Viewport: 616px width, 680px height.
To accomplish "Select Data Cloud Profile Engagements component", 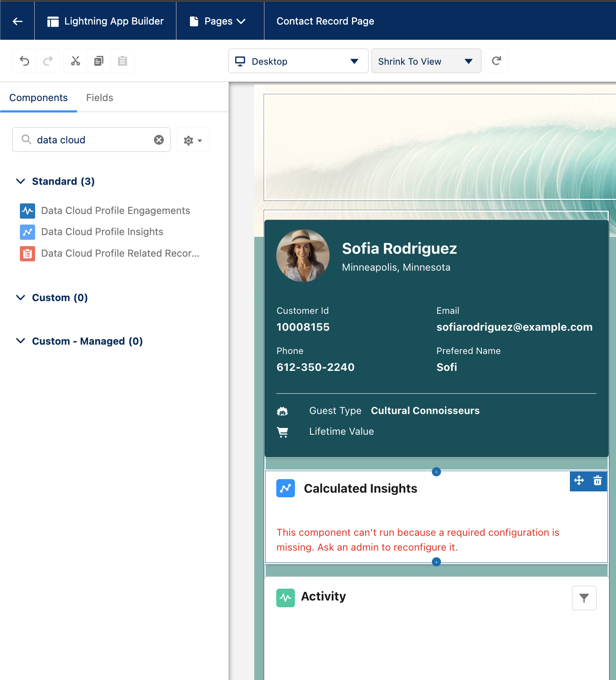I will (x=115, y=211).
